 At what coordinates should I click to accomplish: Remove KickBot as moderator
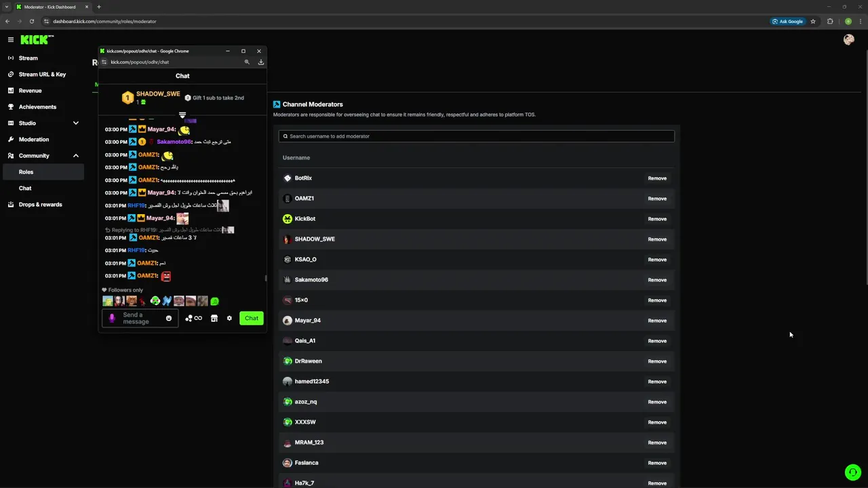pos(657,219)
